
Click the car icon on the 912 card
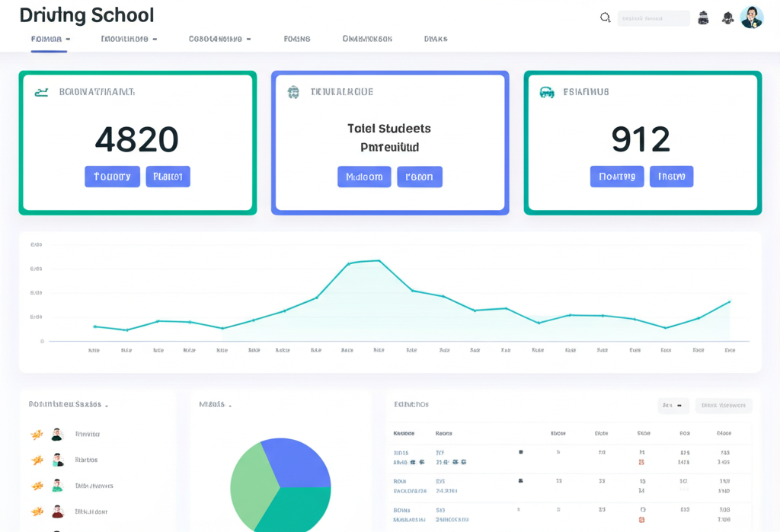click(x=546, y=91)
